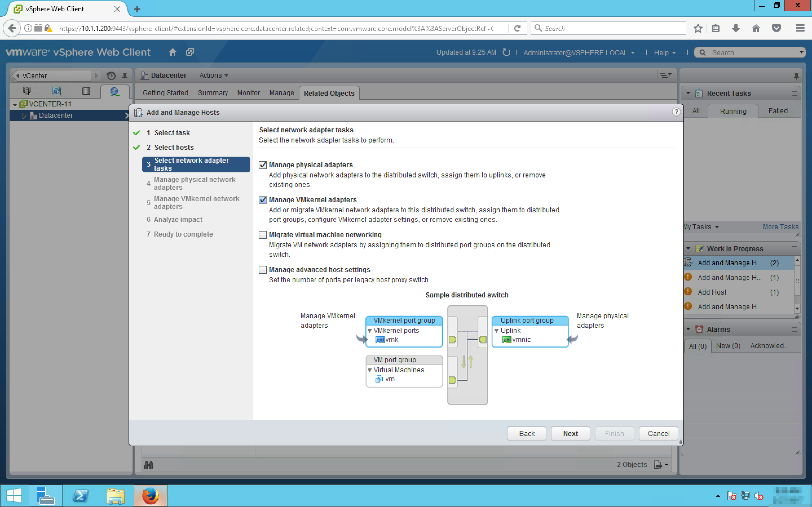The width and height of the screenshot is (812, 507).
Task: Select the Storage inventory tab icon
Action: (x=86, y=91)
